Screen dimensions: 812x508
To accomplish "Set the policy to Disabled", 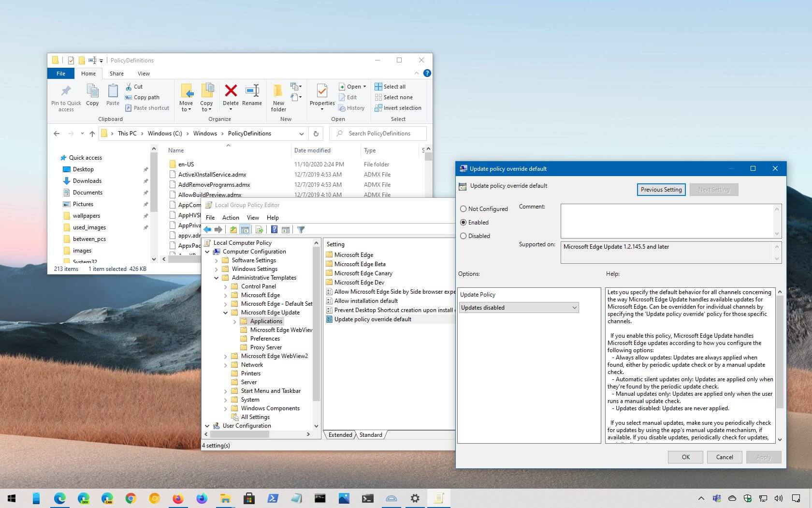I will [x=464, y=236].
